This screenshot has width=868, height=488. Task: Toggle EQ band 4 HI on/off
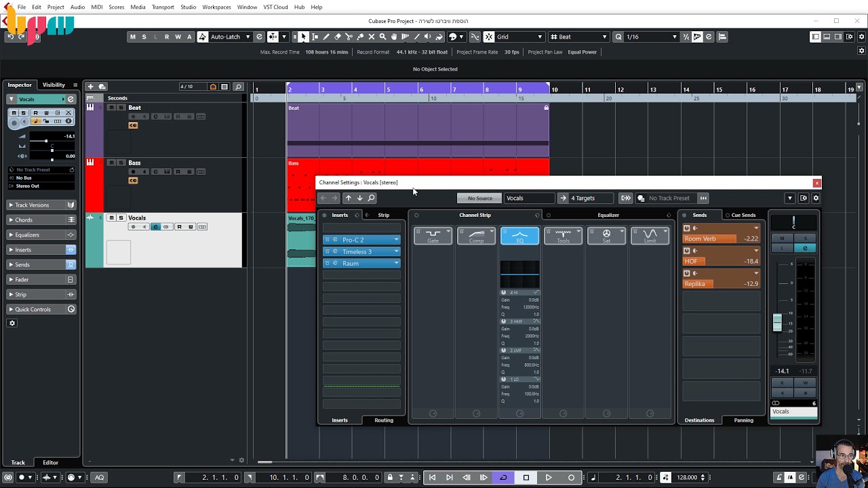(x=504, y=293)
